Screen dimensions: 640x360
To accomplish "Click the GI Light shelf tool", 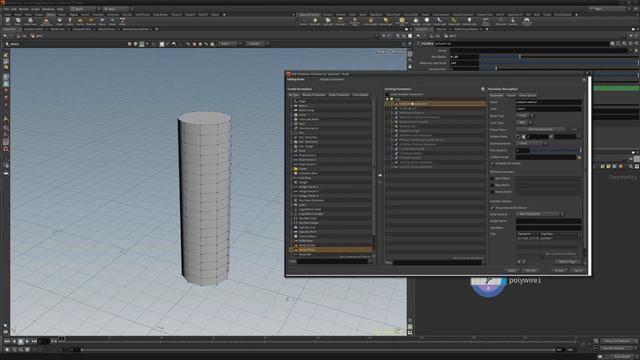I will coord(427,20).
